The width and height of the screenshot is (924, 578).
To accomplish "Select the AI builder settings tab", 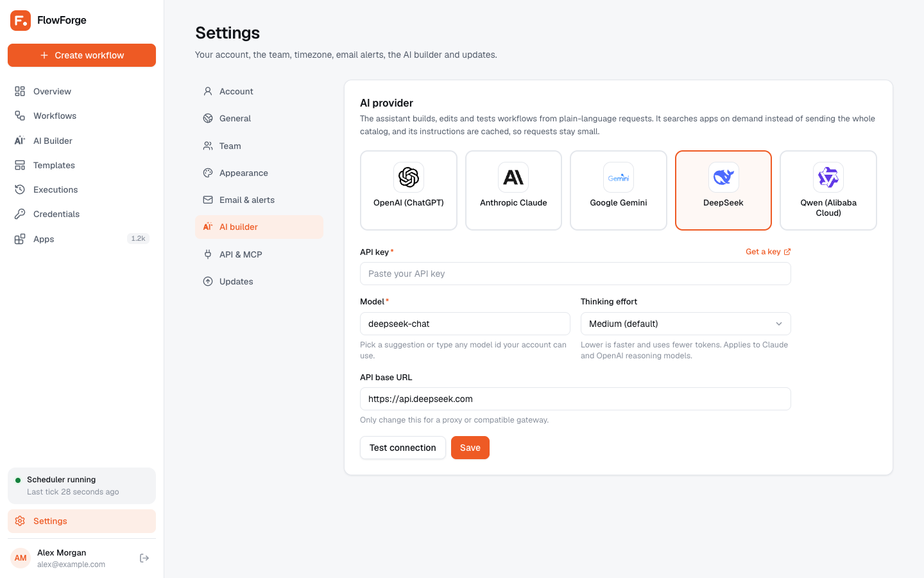I will click(259, 227).
